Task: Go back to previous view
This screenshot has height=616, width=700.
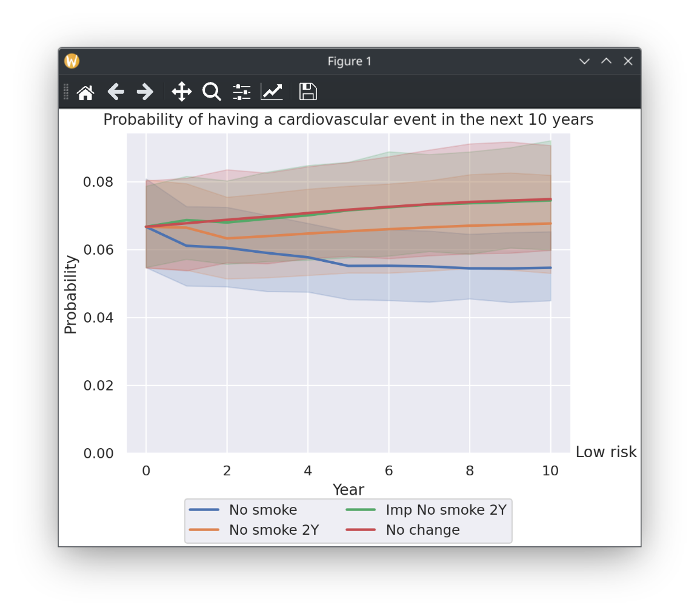Action: (116, 92)
